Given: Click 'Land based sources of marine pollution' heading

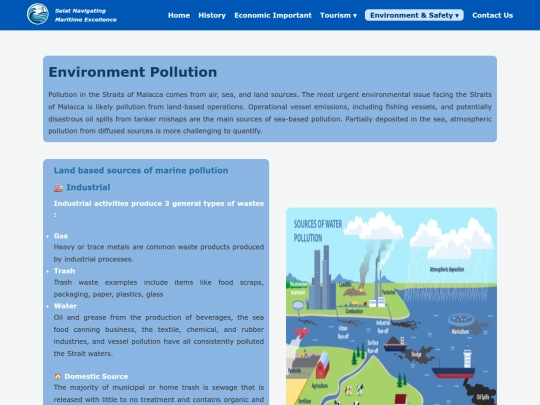Looking at the screenshot, I should point(141,170).
